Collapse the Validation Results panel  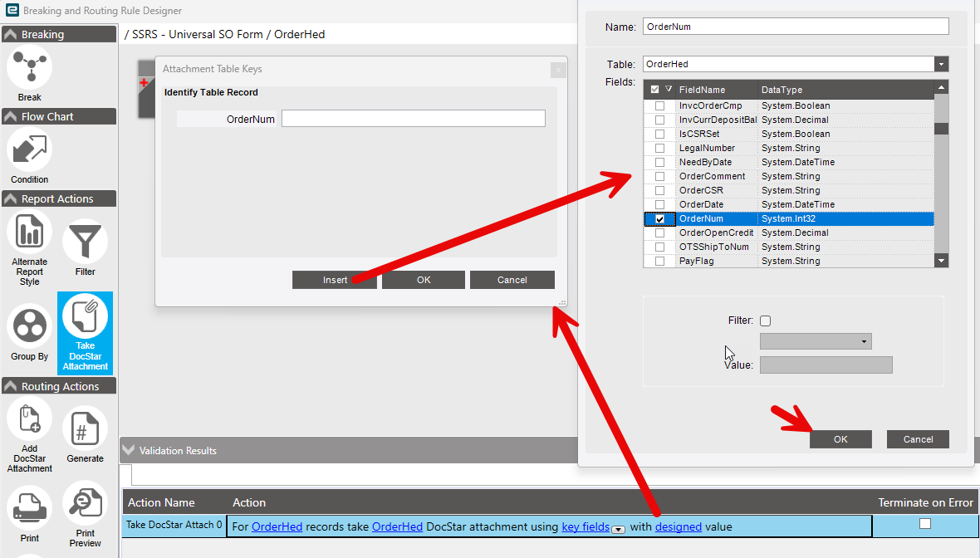[129, 450]
